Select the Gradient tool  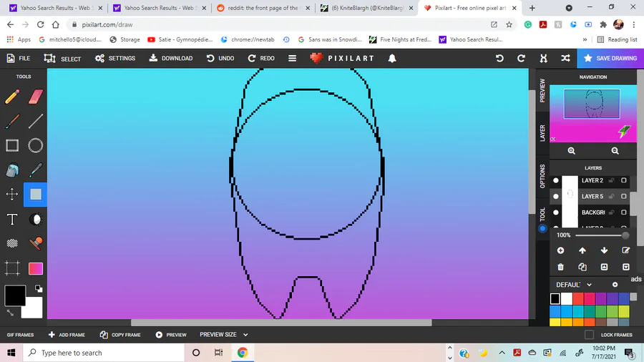[36, 268]
